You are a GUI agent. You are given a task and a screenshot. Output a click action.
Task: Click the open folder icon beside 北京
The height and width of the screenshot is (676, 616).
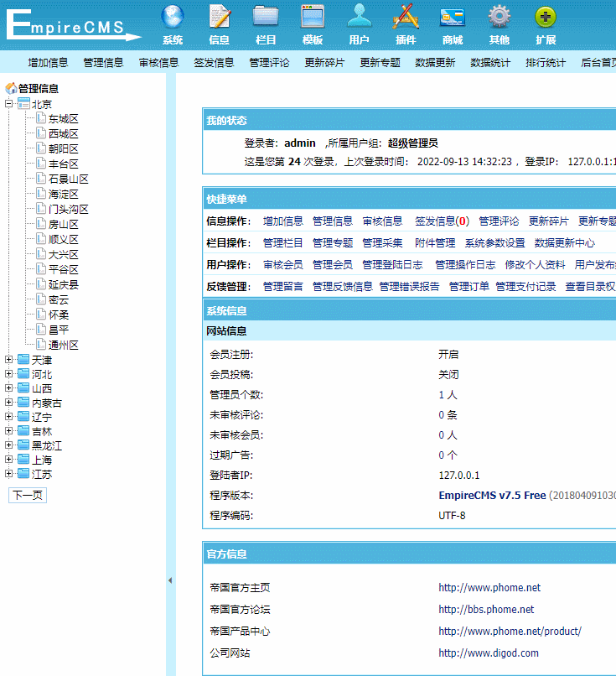coord(23,104)
